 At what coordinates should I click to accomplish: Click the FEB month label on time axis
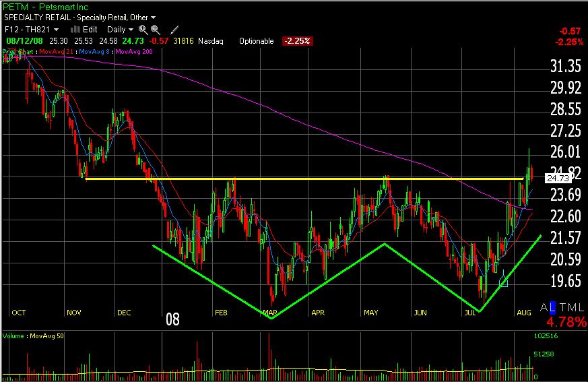[221, 313]
